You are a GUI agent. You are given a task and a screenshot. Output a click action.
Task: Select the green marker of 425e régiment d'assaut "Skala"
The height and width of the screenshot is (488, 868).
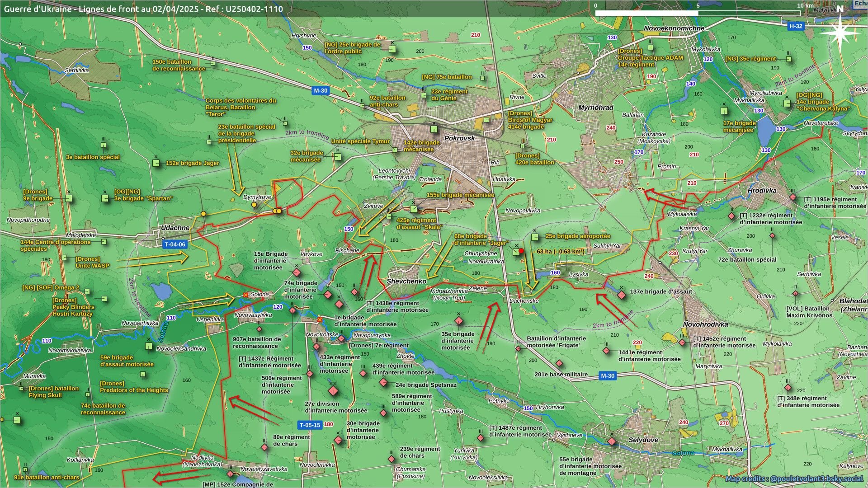pos(389,216)
